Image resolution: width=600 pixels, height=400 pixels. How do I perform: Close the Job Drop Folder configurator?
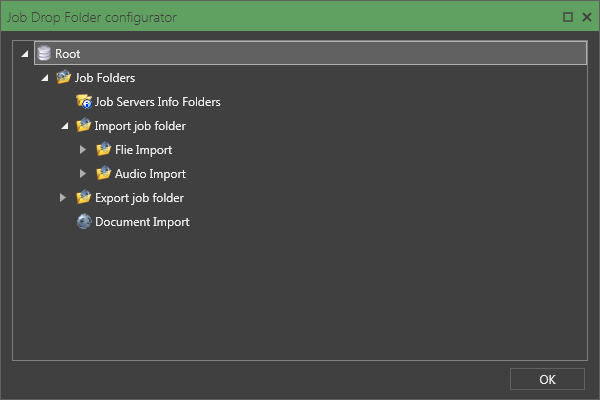pyautogui.click(x=587, y=17)
